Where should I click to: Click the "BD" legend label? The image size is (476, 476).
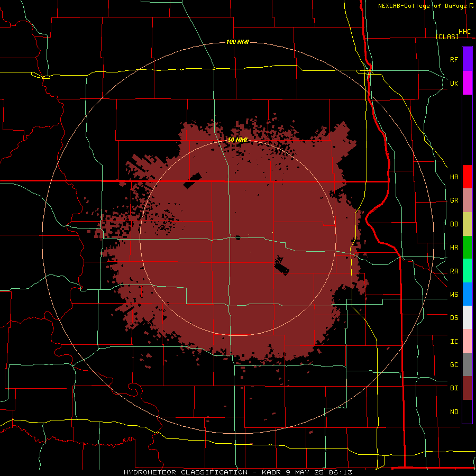click(x=454, y=224)
